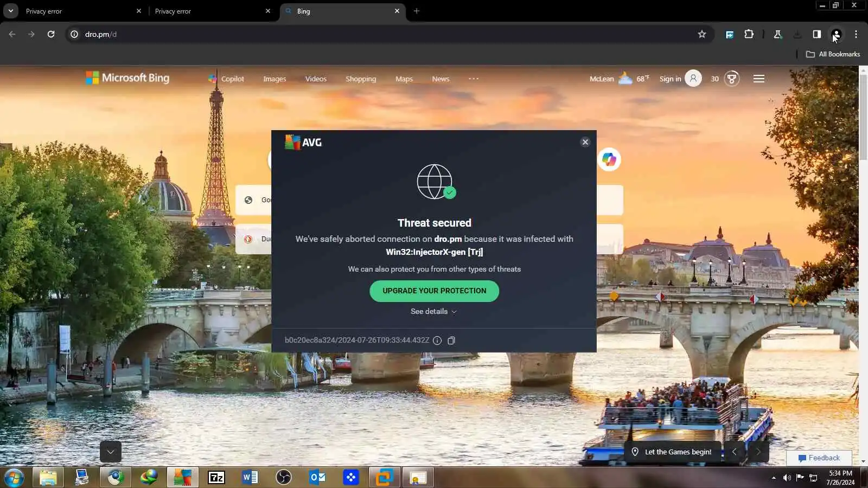
Task: Open All Bookmarks folder
Action: tap(833, 54)
